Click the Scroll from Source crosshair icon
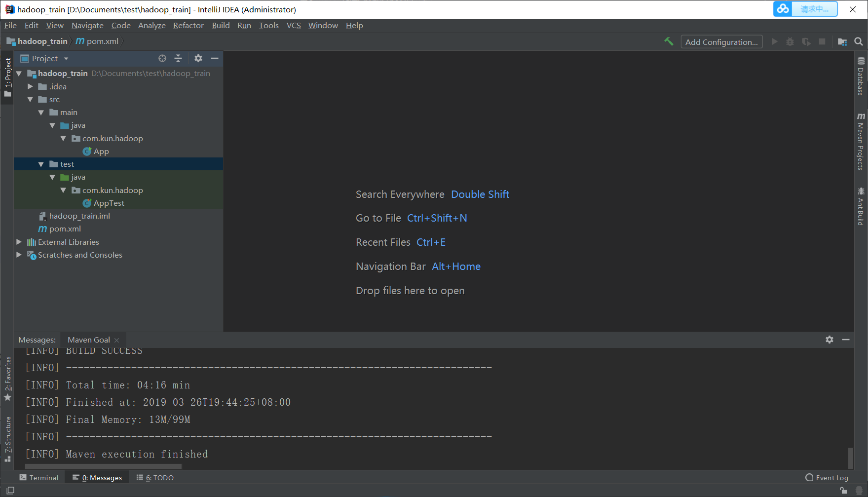Image resolution: width=868 pixels, height=497 pixels. 162,58
